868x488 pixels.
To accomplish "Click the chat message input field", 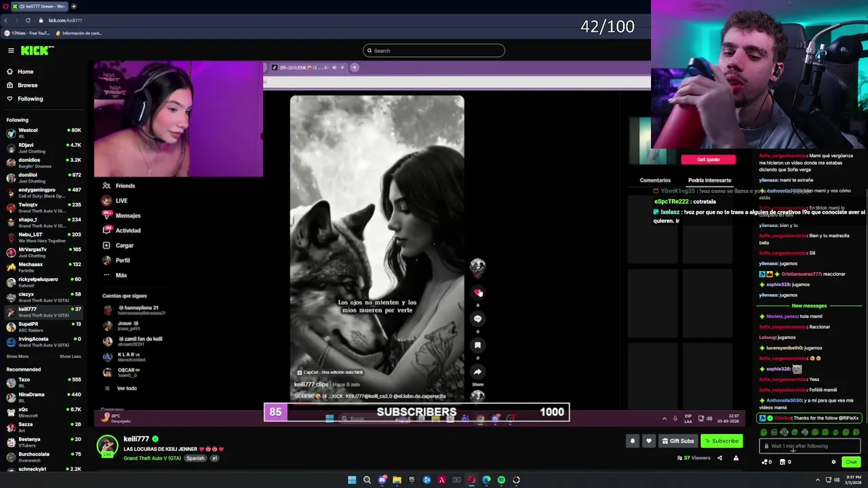I will tap(809, 446).
